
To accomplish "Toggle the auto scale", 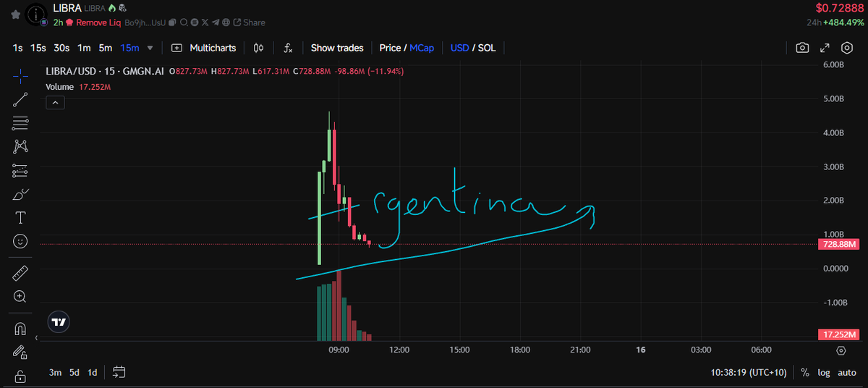I will click(x=847, y=372).
